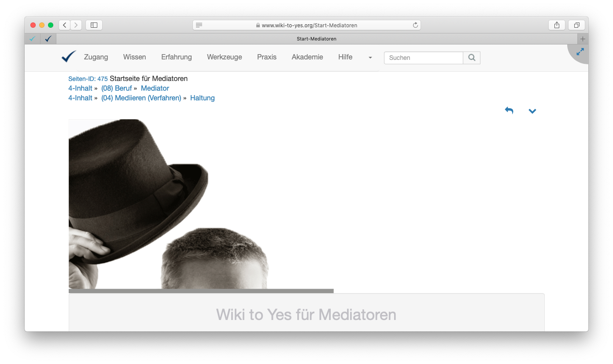Follow the Mediator breadcrumb link
Image resolution: width=613 pixels, height=364 pixels.
click(155, 88)
